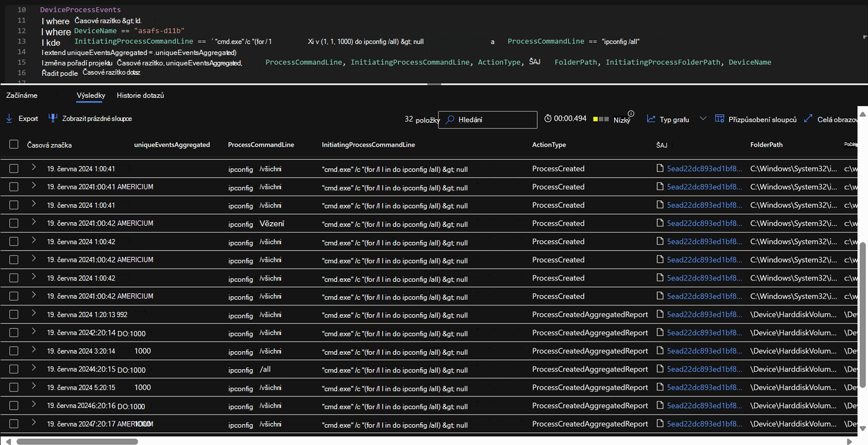Click the Zobrazit prázdné sloupce icon
The width and height of the screenshot is (868, 445).
pyautogui.click(x=53, y=119)
